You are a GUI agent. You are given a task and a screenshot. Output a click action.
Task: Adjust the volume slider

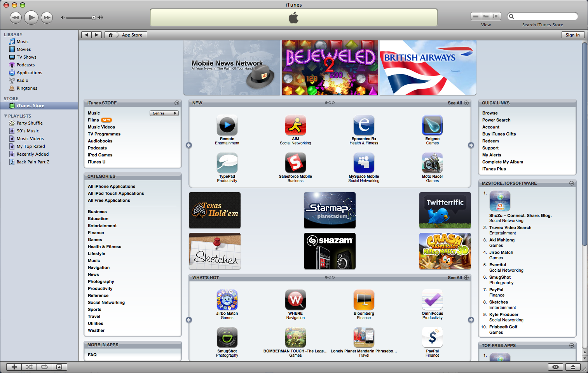[x=81, y=17]
